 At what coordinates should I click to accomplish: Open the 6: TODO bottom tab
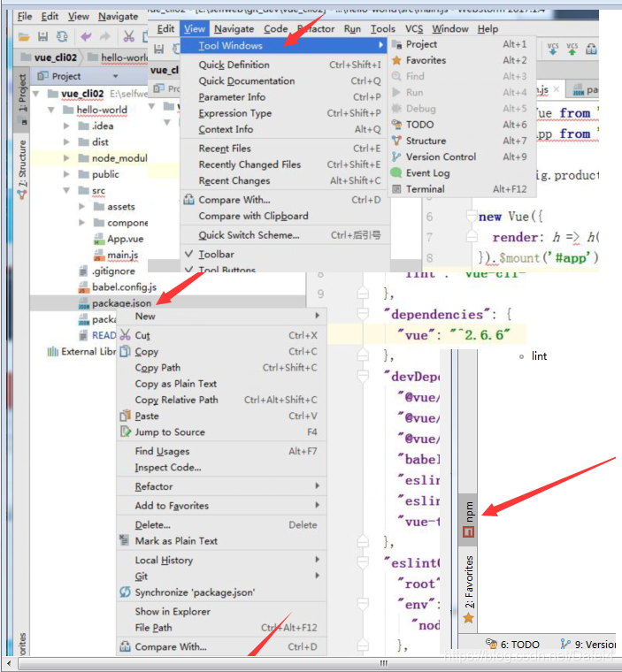[513, 644]
